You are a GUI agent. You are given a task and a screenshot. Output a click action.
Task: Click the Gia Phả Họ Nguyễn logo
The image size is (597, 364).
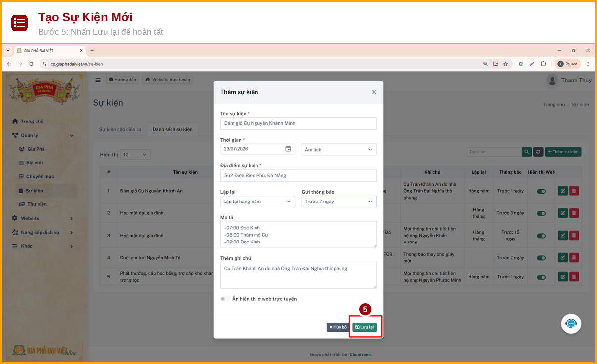[44, 91]
